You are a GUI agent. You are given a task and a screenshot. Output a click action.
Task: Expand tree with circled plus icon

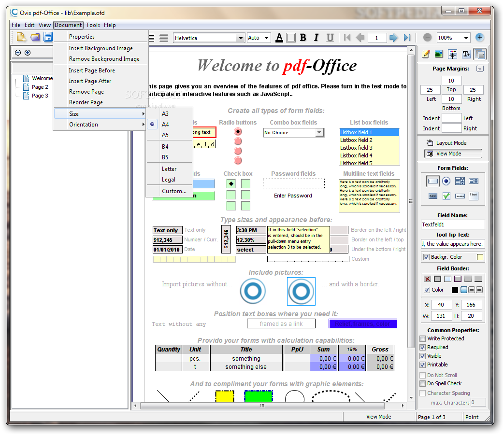coord(28,53)
